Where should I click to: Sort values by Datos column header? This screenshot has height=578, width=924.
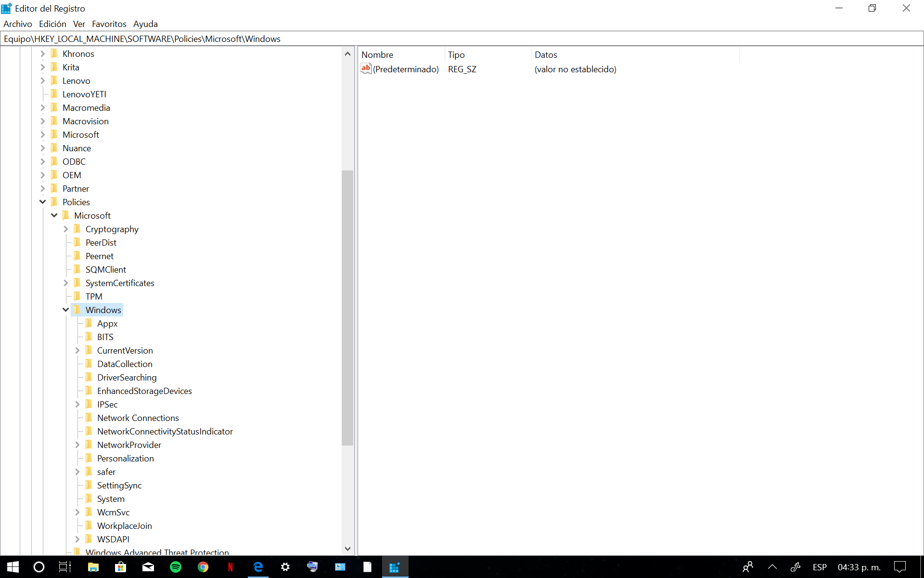pos(635,55)
